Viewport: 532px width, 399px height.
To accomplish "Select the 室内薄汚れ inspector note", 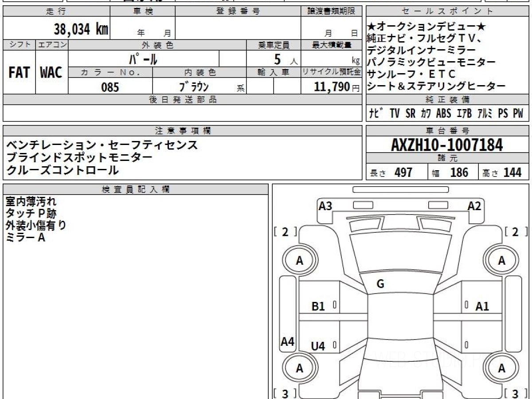I will click(31, 202).
